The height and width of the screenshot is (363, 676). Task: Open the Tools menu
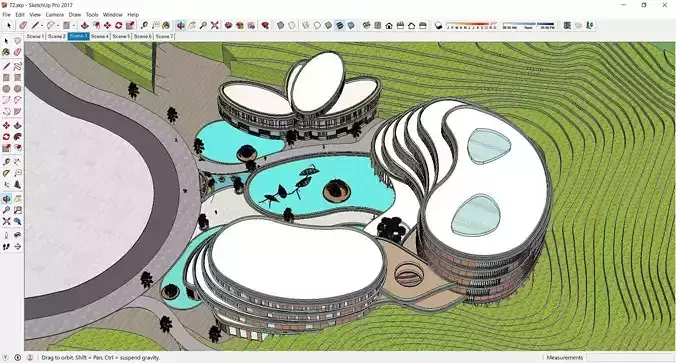(92, 14)
